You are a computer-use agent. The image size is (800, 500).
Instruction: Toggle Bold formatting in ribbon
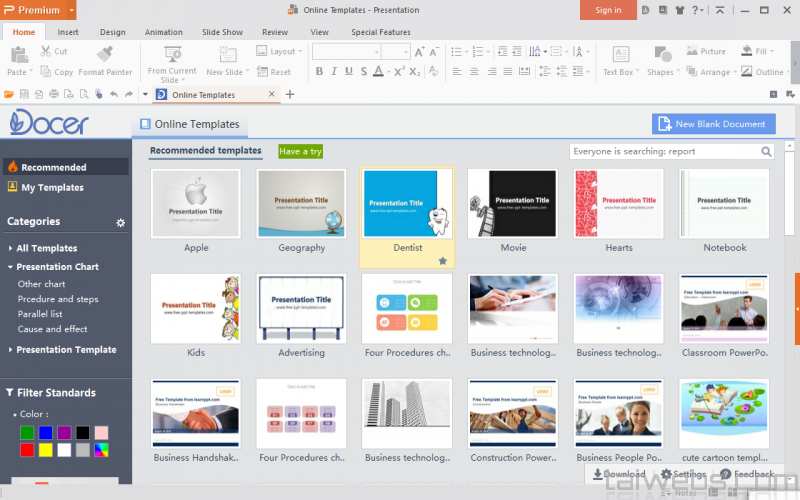(319, 72)
